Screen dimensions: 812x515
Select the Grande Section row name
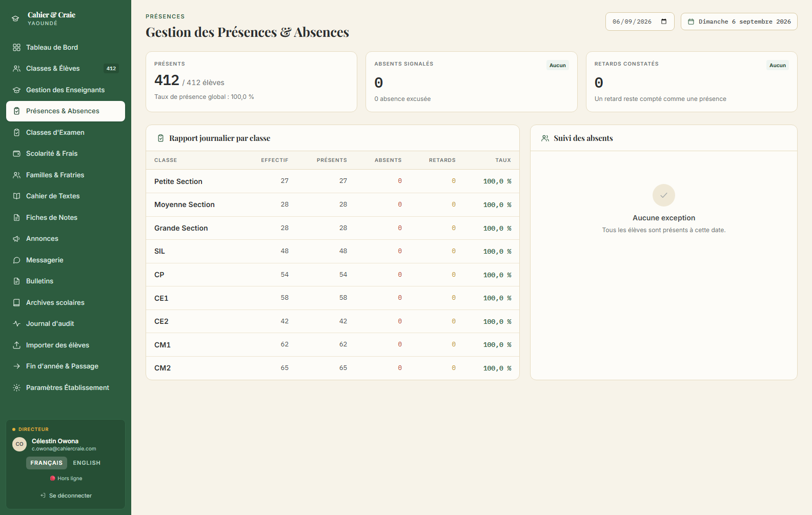[181, 228]
